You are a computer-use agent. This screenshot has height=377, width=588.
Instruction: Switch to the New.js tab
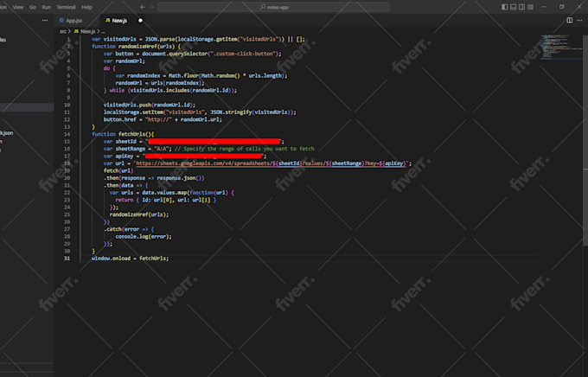(x=124, y=20)
